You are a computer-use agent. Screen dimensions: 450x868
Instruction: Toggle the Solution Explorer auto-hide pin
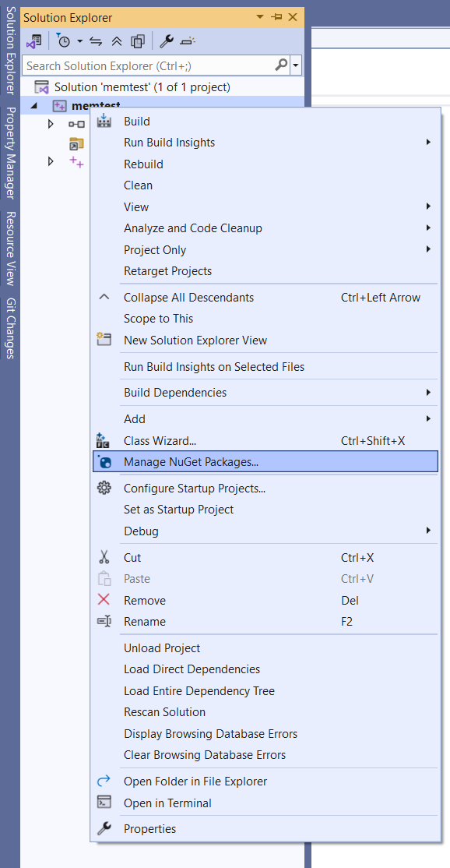tap(276, 17)
